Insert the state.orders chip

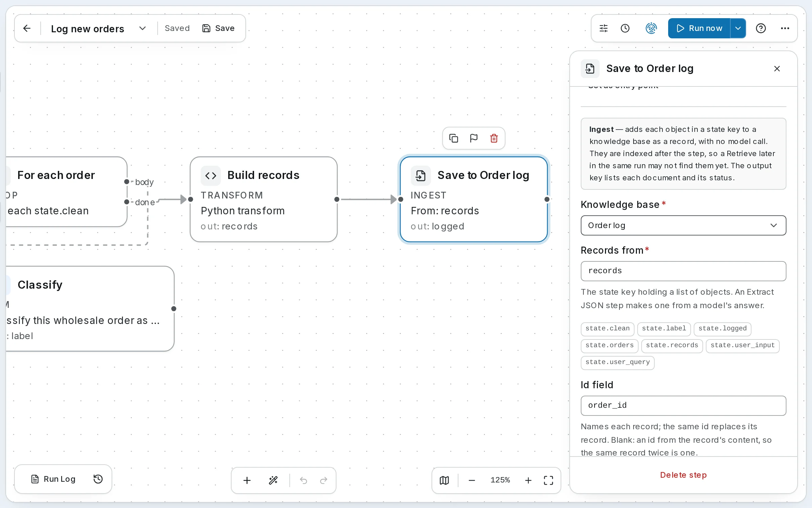click(x=609, y=346)
